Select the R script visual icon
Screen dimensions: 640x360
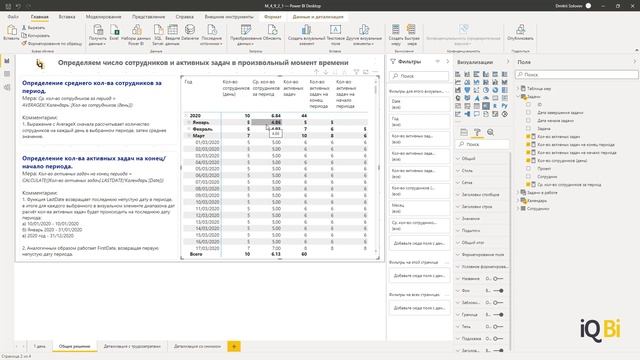[x=495, y=106]
